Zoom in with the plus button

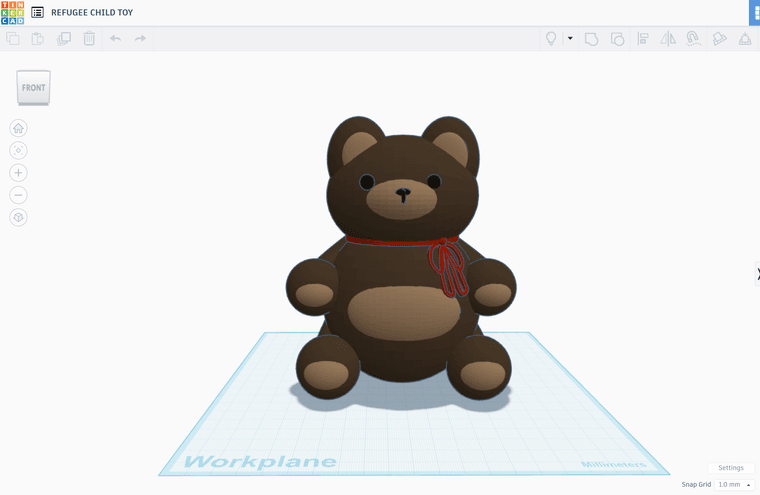pos(18,173)
